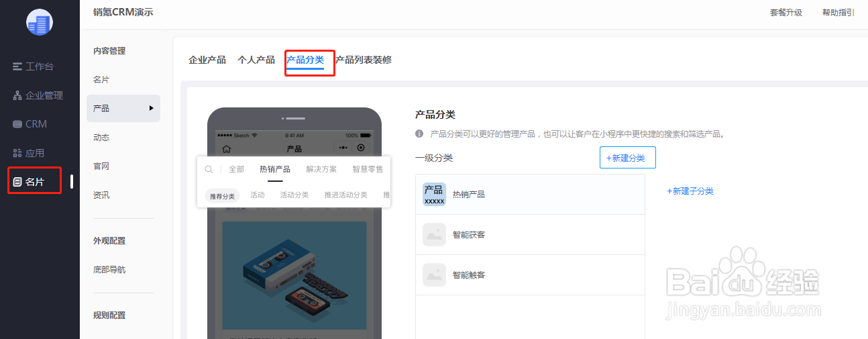This screenshot has width=868, height=339.
Task: Click the circle target icon in preview
Action: (x=362, y=148)
